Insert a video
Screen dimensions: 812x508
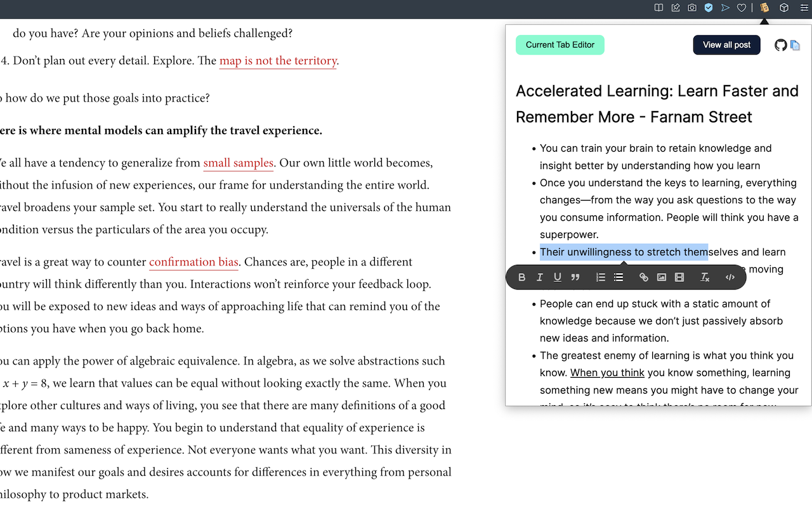[679, 277]
